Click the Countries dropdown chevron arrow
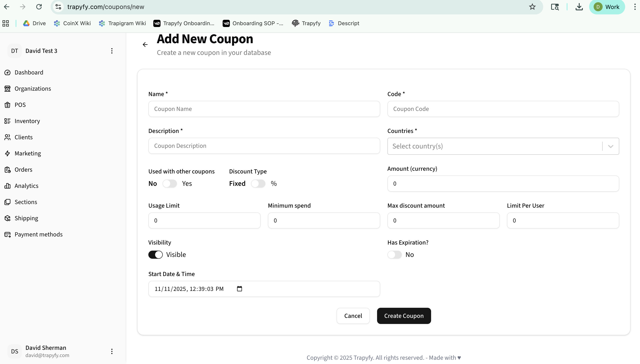The width and height of the screenshot is (640, 364). point(611,146)
